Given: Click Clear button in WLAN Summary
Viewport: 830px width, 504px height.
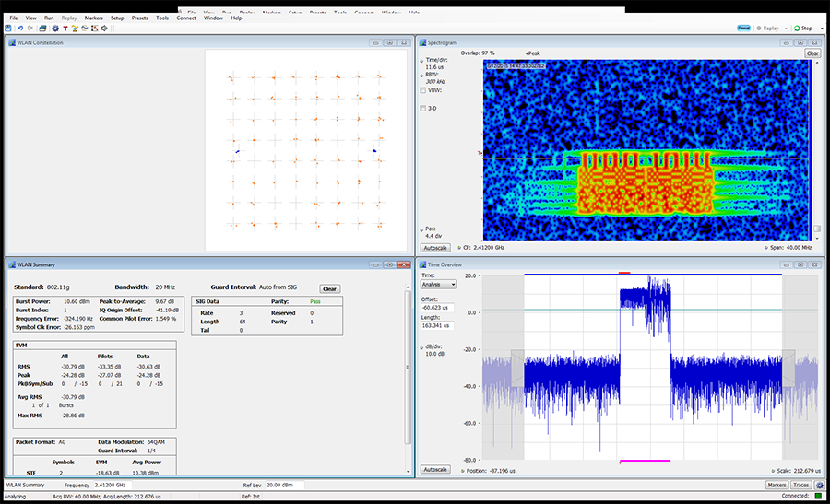Looking at the screenshot, I should [x=329, y=288].
